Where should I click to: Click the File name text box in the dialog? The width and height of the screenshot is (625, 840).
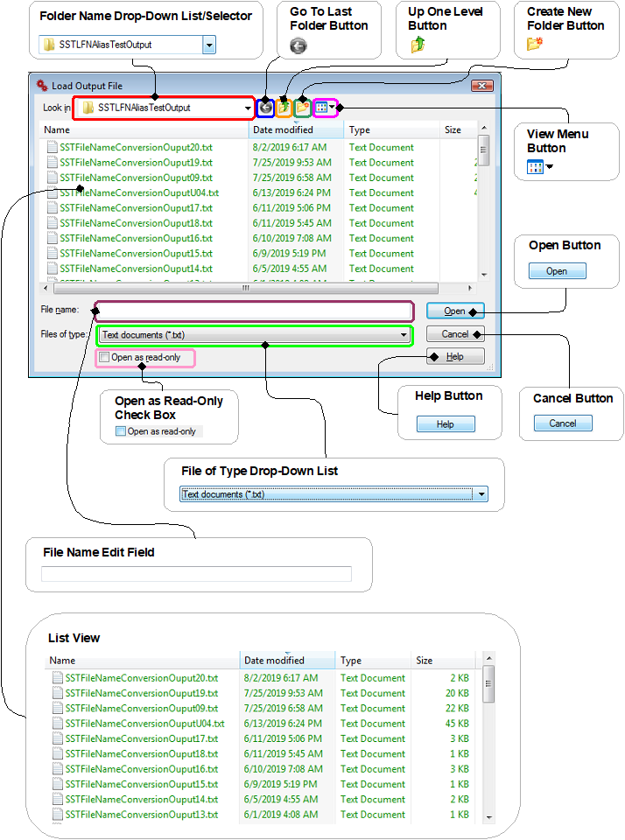(254, 311)
